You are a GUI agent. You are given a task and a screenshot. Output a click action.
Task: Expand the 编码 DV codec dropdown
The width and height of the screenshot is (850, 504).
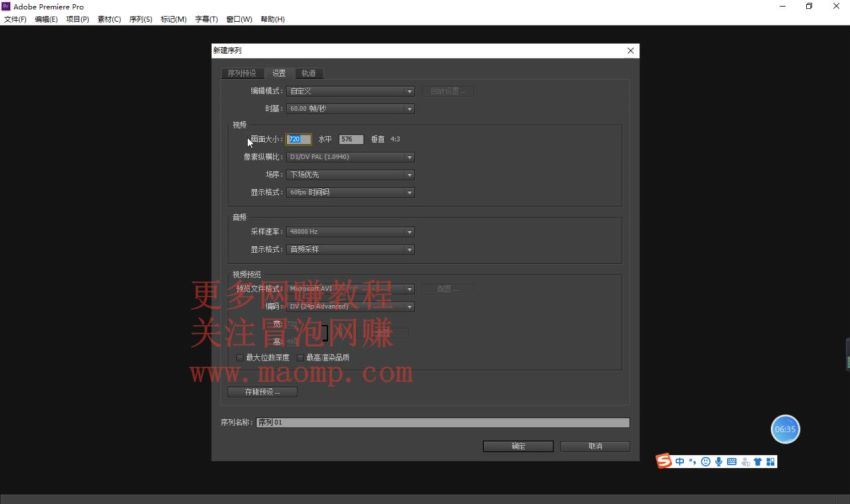[350, 307]
